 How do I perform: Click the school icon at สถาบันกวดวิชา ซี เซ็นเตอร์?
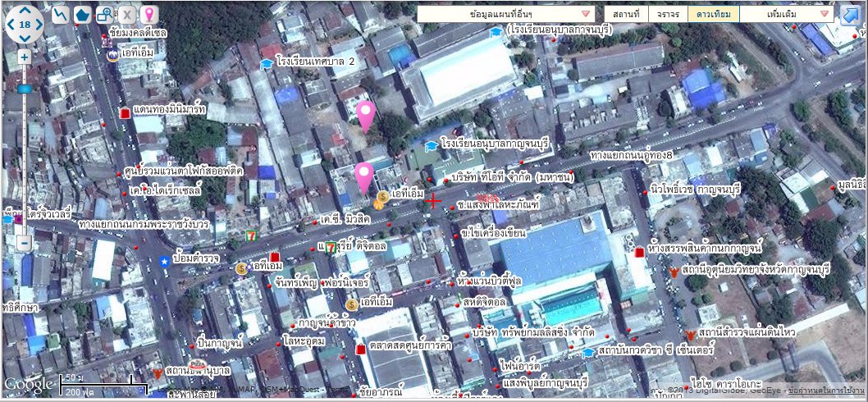[x=588, y=353]
